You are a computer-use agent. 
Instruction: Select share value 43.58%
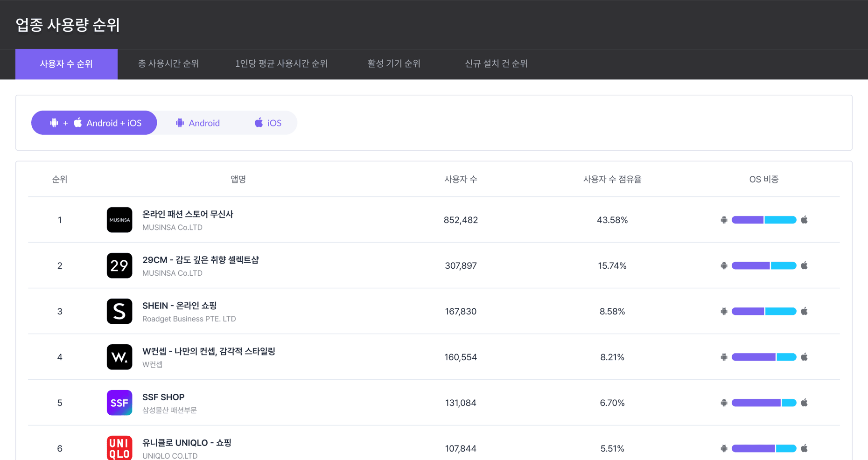point(612,220)
